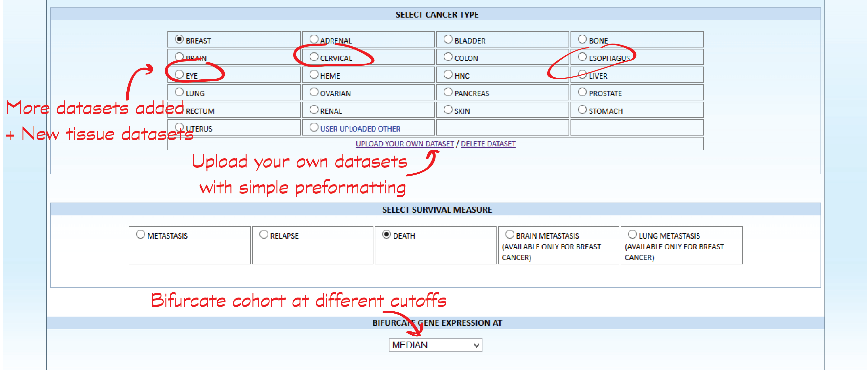Select LUNG METASTASIS survival measure
Screen dimensions: 868x370
[x=633, y=234]
